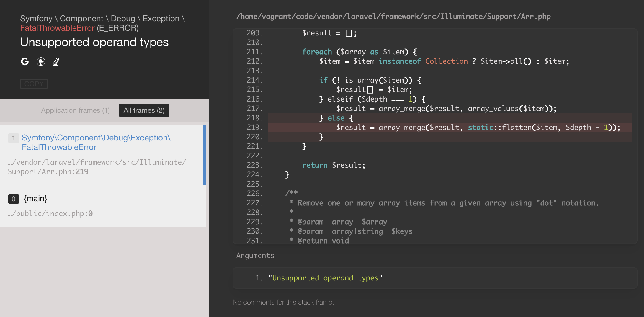This screenshot has height=317, width=644.
Task: Click line number 218 in gutter
Action: coord(254,118)
